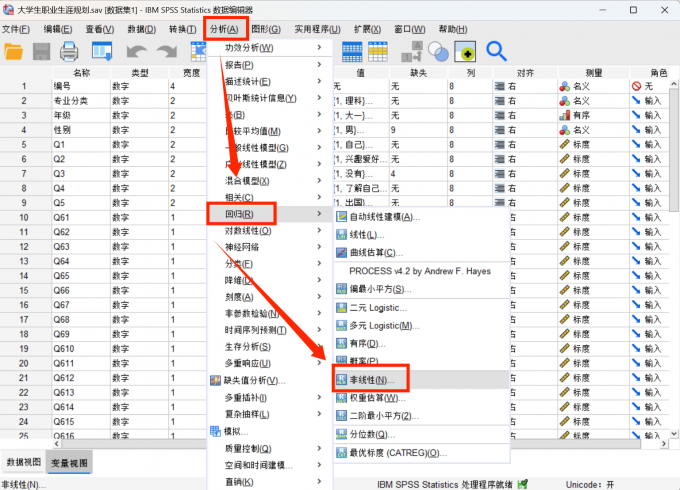
Task: Open the 分析(A) menu
Action: [x=224, y=29]
